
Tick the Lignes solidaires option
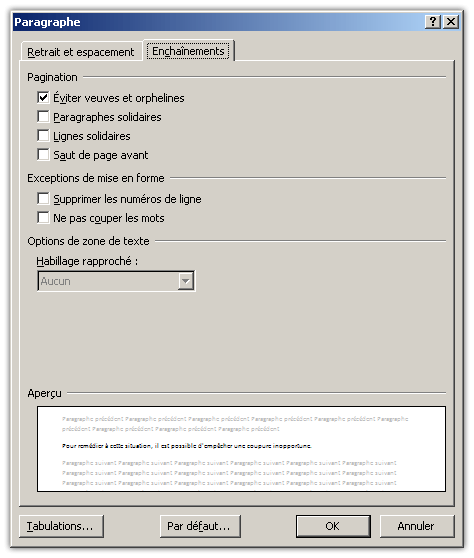point(43,136)
